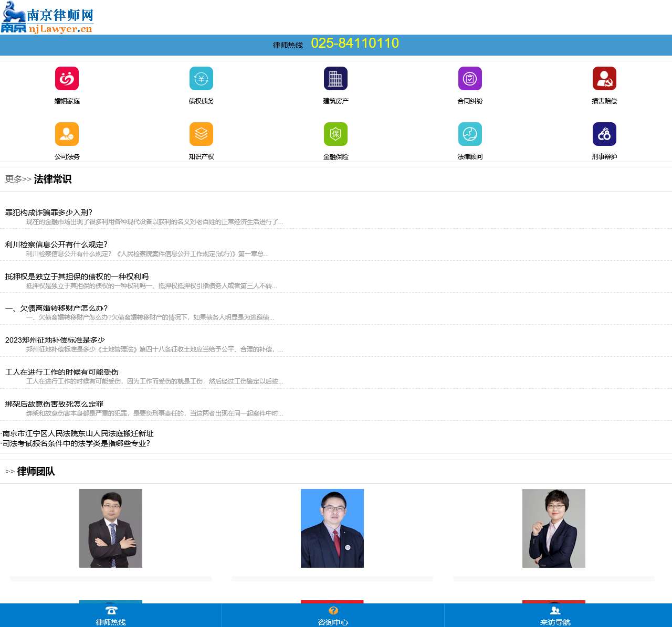672x627 pixels.
Task: Open 更多>> link beside 法律常识
Action: (x=18, y=179)
